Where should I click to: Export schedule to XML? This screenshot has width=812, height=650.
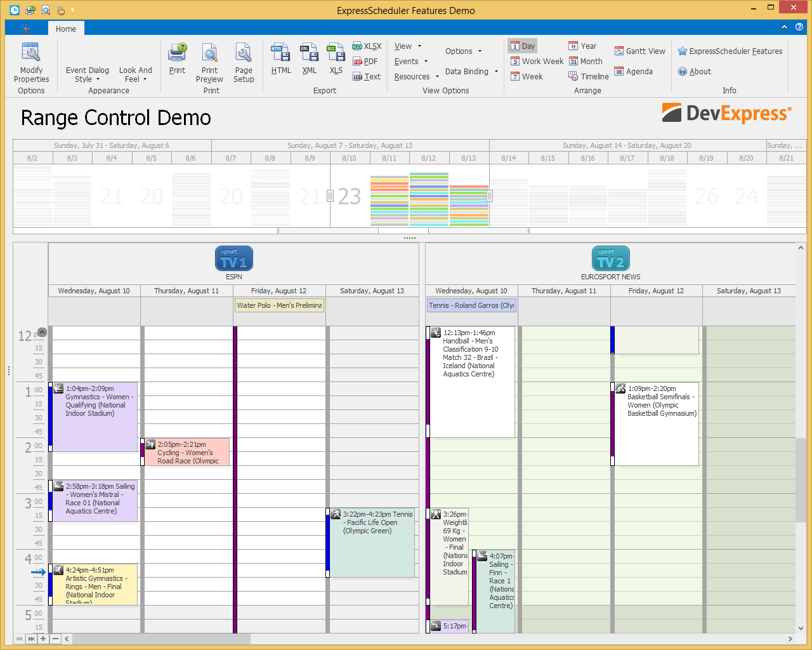[x=309, y=59]
